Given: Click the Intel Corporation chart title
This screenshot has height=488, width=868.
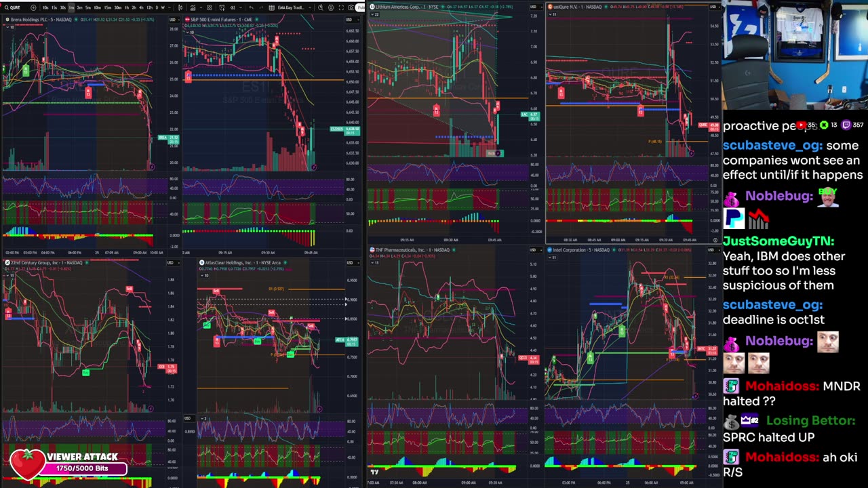Looking at the screenshot, I should click(x=582, y=250).
